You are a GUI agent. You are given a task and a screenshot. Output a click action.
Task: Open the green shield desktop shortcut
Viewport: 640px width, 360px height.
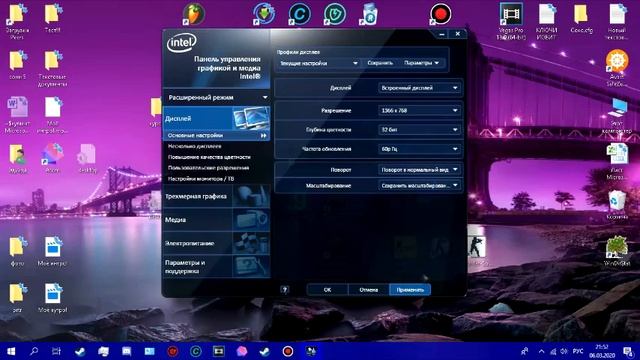[335, 14]
